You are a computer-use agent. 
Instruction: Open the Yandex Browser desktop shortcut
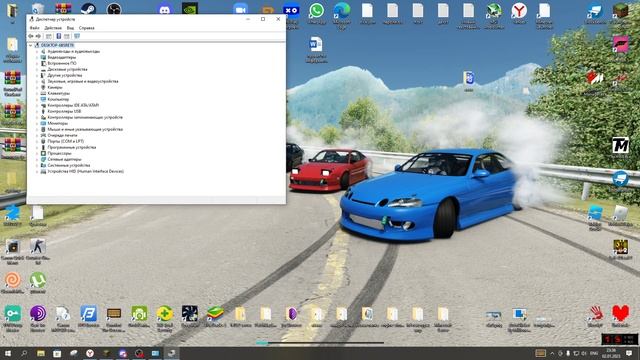click(x=519, y=11)
